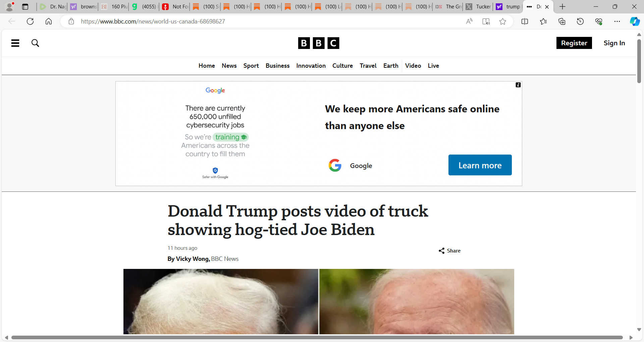The height and width of the screenshot is (342, 644).
Task: Open browser profile avatar
Action: coord(10,6)
